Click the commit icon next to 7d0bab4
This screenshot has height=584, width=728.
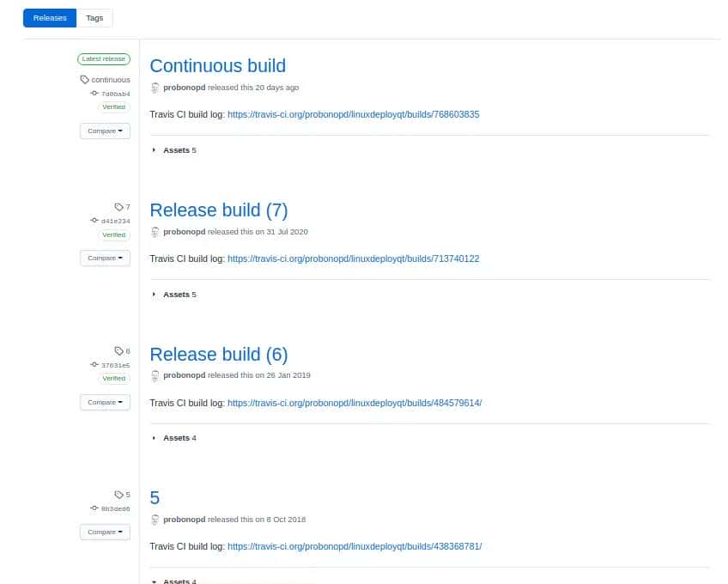(94, 93)
